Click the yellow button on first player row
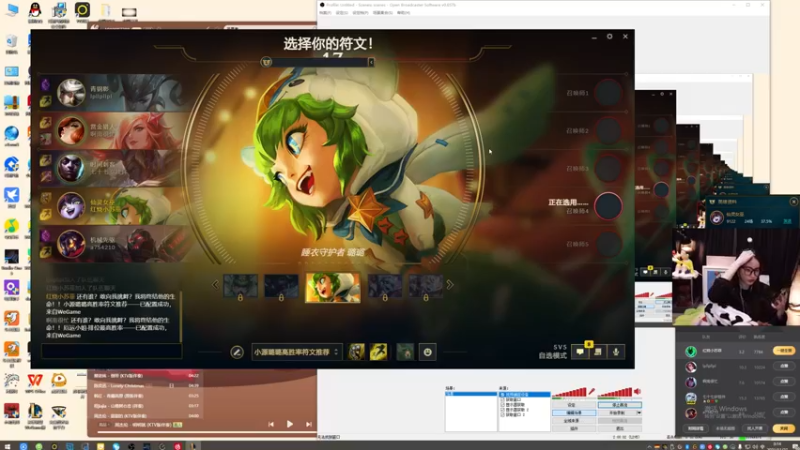Image resolution: width=800 pixels, height=450 pixels. coord(784,351)
